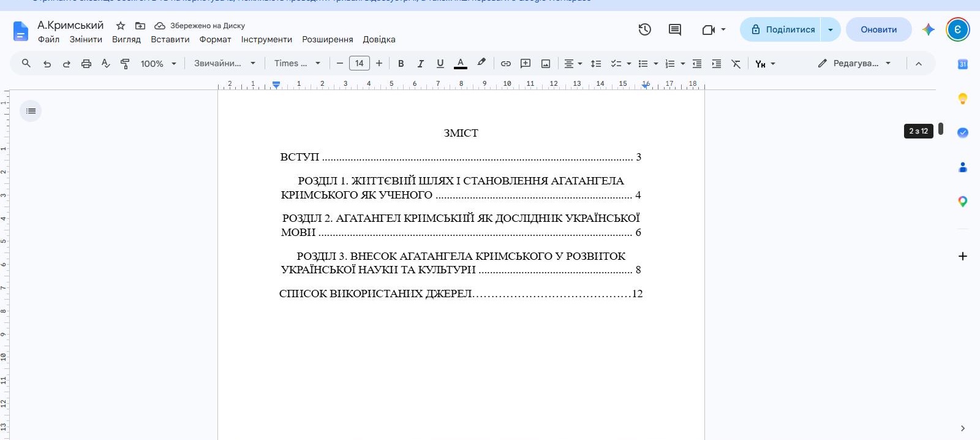Redo the last undone action
Viewport: 980px width, 440px height.
pos(66,64)
